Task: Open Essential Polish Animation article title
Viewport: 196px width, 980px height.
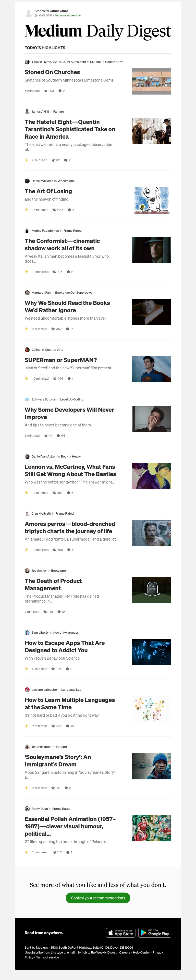Action: pyautogui.click(x=70, y=826)
